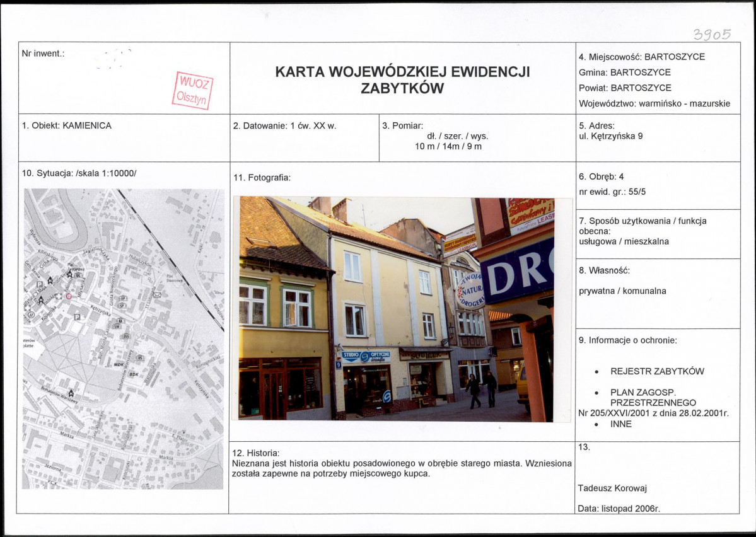The width and height of the screenshot is (756, 537).
Task: Click "7. Sposób użytkowania / funkcja obecna:"
Action: [643, 226]
